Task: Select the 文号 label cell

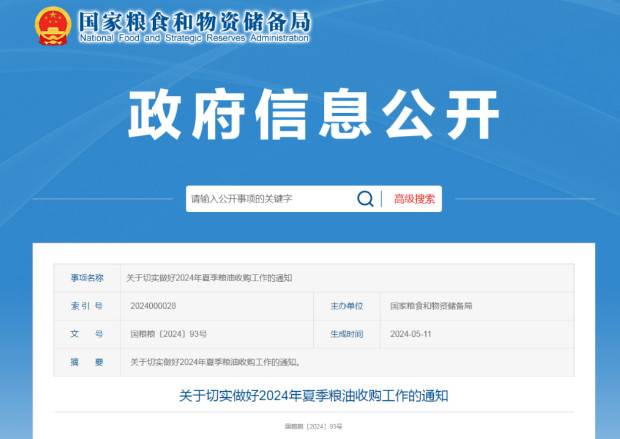Action: [x=86, y=333]
